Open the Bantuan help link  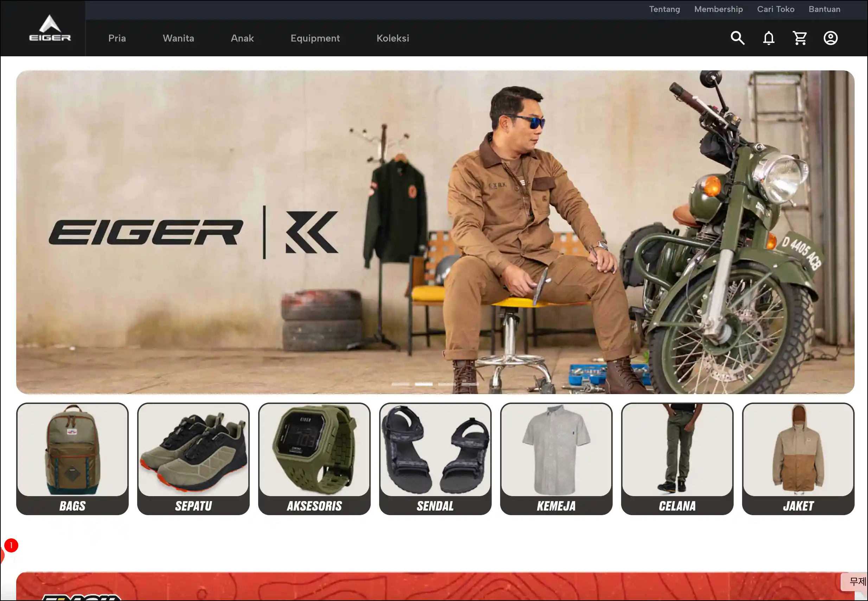(824, 10)
